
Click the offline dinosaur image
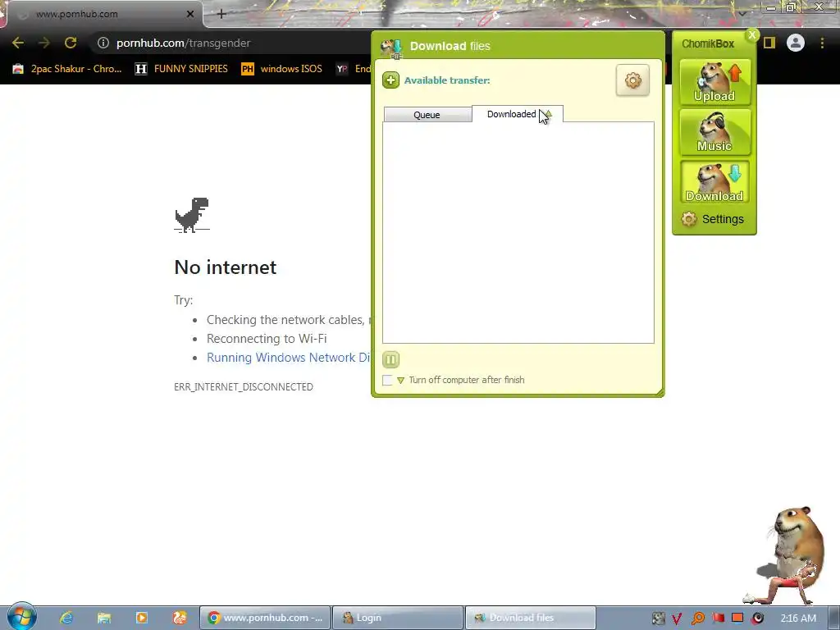pos(192,215)
